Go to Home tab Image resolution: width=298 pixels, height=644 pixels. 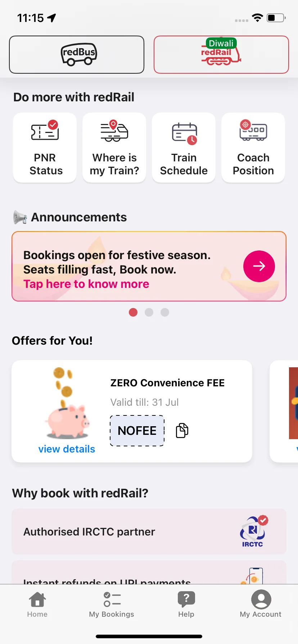click(37, 604)
